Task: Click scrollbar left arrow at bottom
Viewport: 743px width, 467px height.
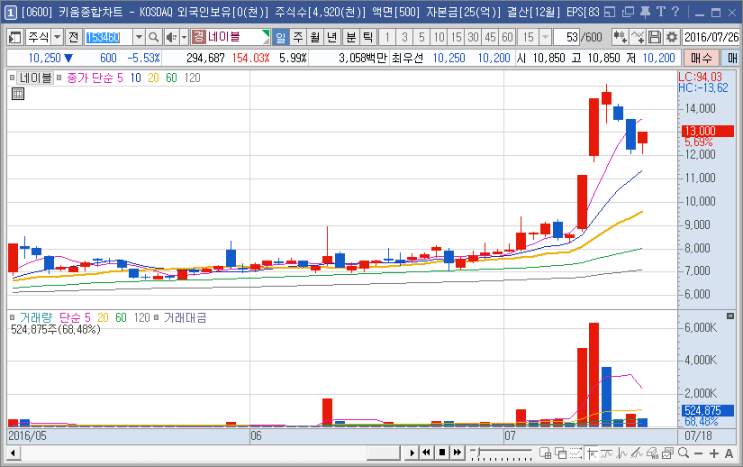Action: click(13, 453)
